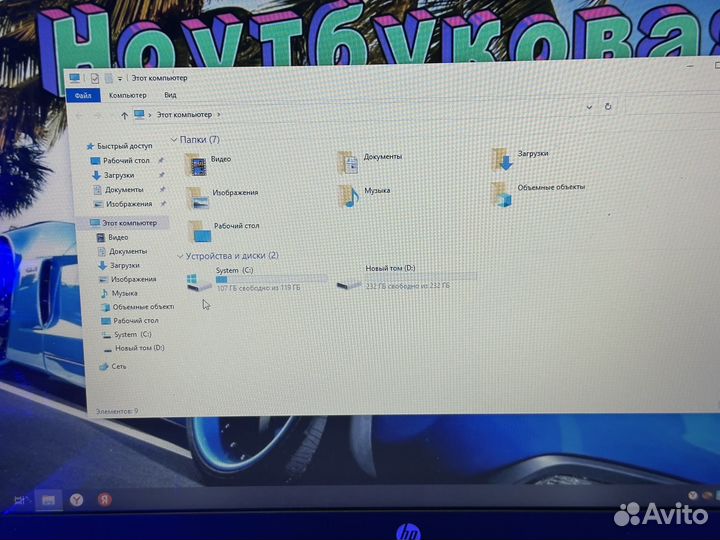Click the red Yandex Я taskbar icon
This screenshot has height=540, width=720.
[x=105, y=499]
